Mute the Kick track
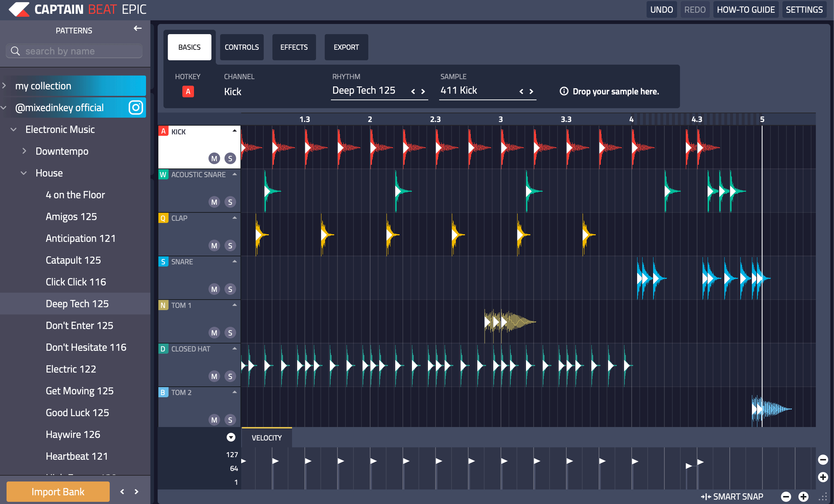 (x=214, y=158)
